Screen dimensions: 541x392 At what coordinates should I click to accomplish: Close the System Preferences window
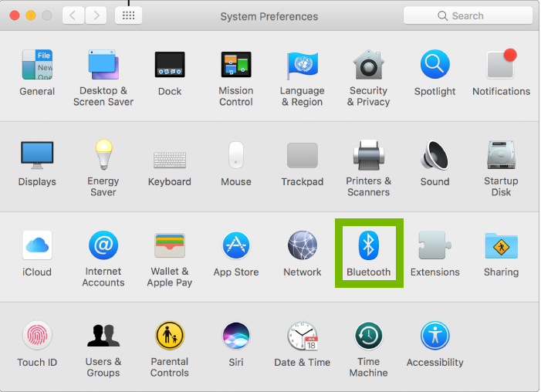[15, 15]
